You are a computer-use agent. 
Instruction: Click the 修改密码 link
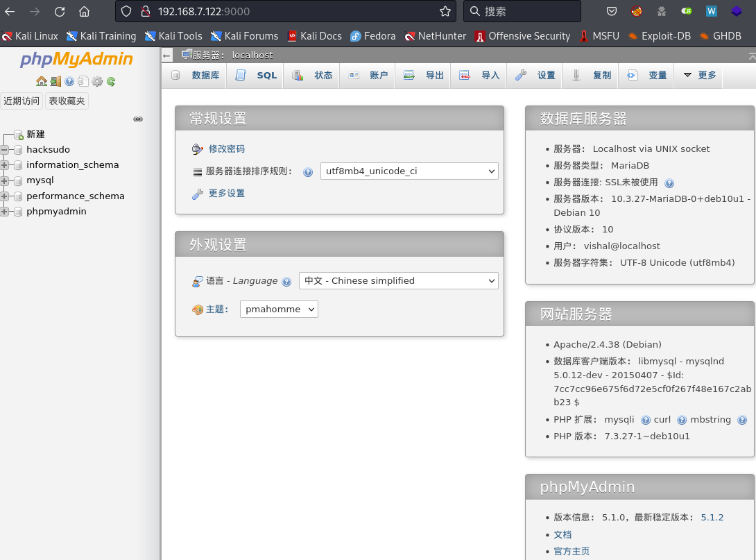pyautogui.click(x=227, y=149)
